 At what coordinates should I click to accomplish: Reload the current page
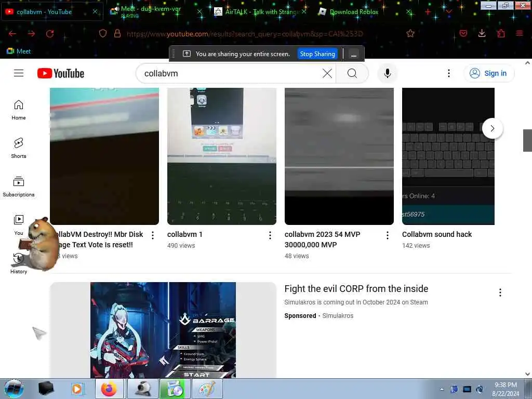(x=50, y=34)
